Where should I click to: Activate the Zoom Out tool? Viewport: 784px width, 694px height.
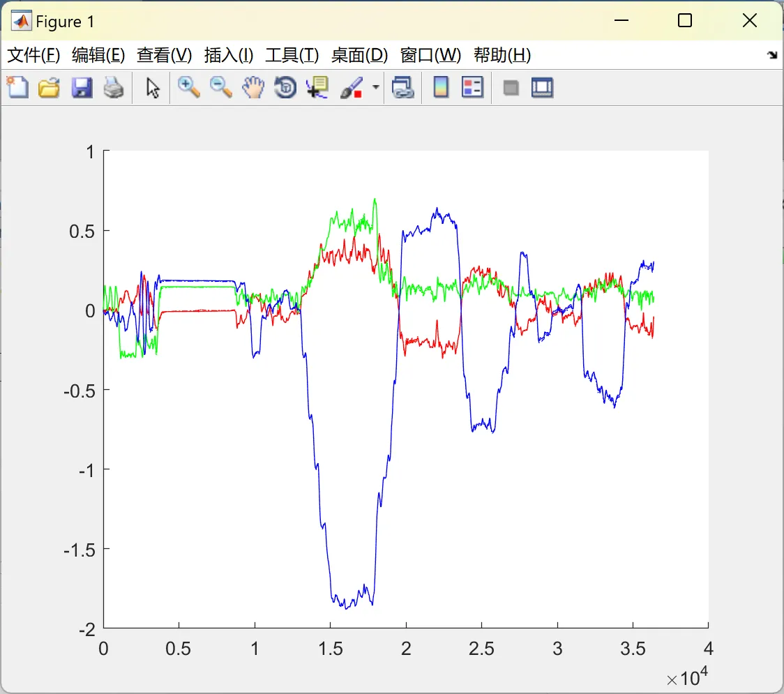pyautogui.click(x=220, y=87)
